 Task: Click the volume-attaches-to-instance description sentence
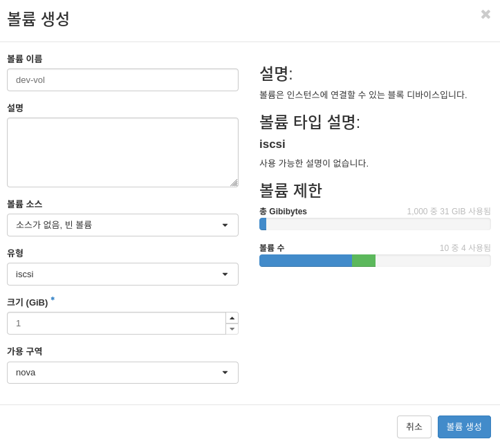(x=363, y=95)
